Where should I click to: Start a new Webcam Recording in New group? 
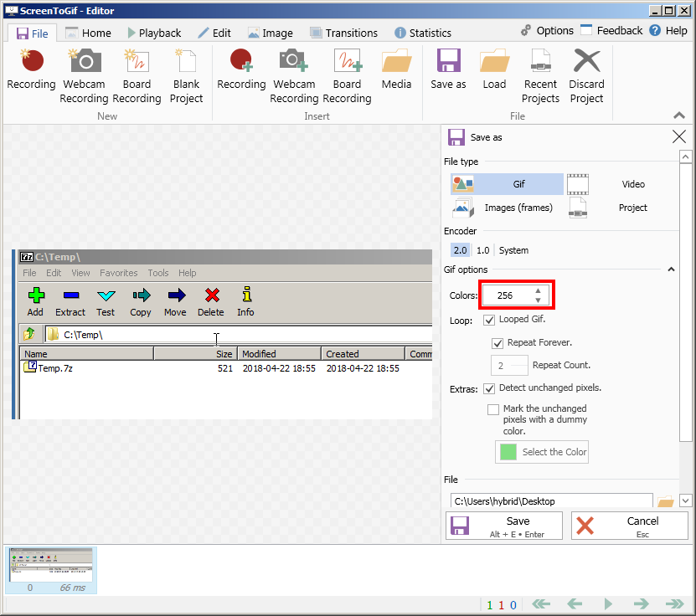84,76
